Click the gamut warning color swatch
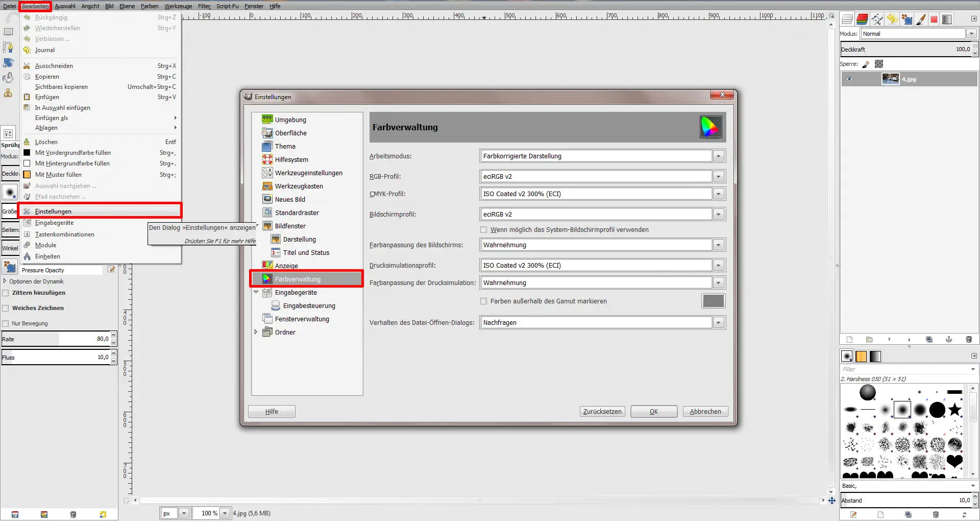Image resolution: width=980 pixels, height=521 pixels. 713,301
